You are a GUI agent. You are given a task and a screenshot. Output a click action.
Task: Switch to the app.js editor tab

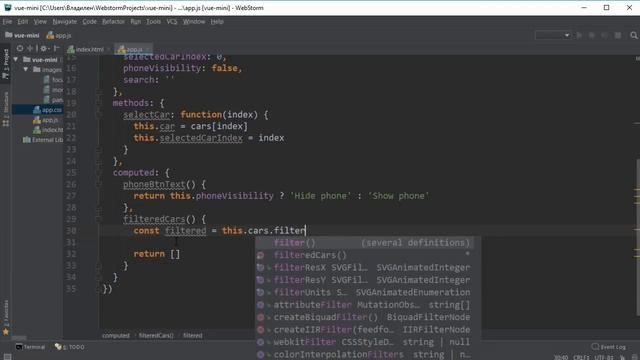133,49
